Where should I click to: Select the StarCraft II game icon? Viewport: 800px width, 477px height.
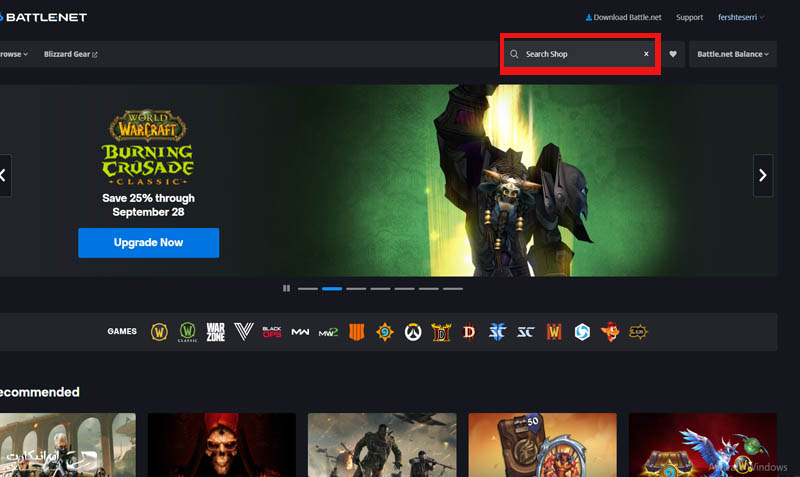pos(497,332)
